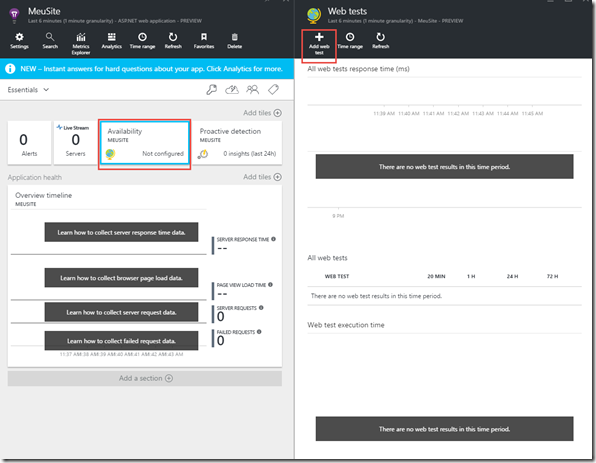Click the Web tests globe icon

tap(314, 16)
